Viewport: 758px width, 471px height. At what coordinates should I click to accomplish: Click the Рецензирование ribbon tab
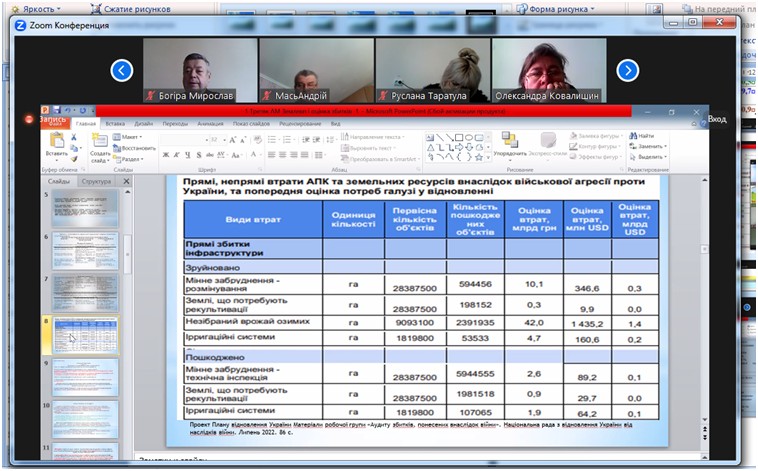(x=300, y=124)
